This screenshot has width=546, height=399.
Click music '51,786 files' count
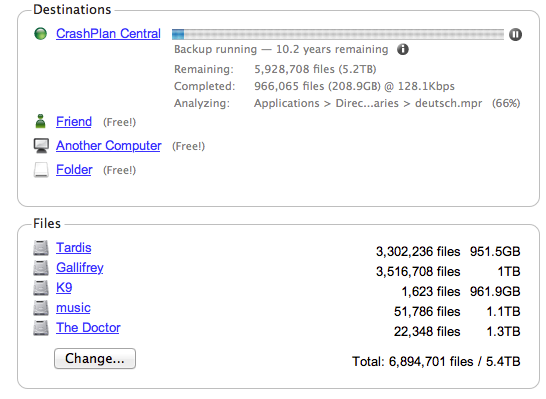[427, 312]
